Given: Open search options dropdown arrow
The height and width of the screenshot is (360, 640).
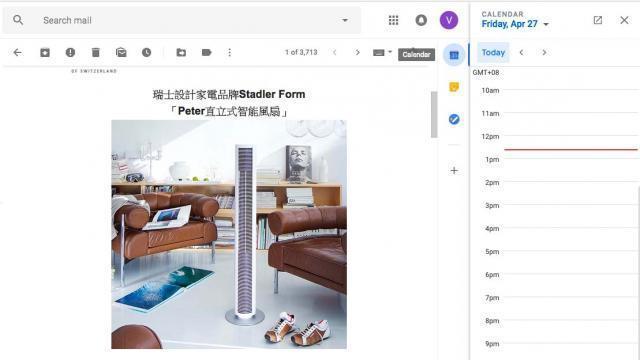Looking at the screenshot, I should [x=345, y=20].
